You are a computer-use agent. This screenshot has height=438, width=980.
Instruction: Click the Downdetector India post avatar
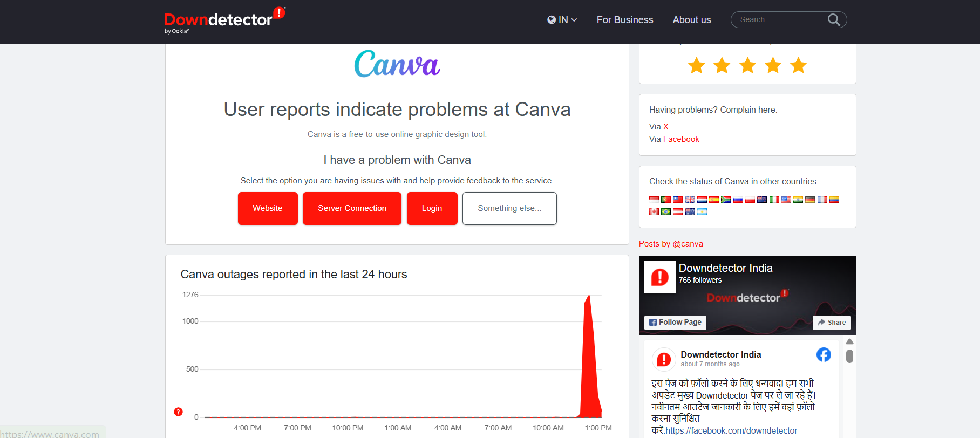pyautogui.click(x=664, y=359)
